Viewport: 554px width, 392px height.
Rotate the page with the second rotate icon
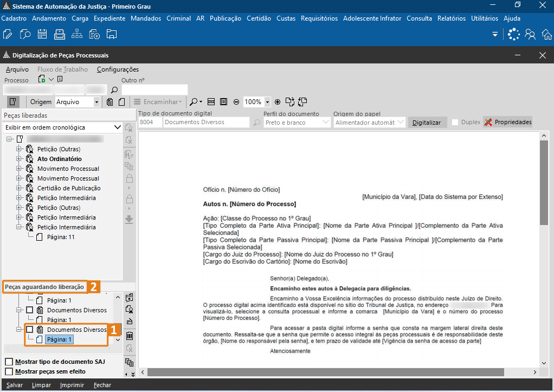[x=302, y=102]
